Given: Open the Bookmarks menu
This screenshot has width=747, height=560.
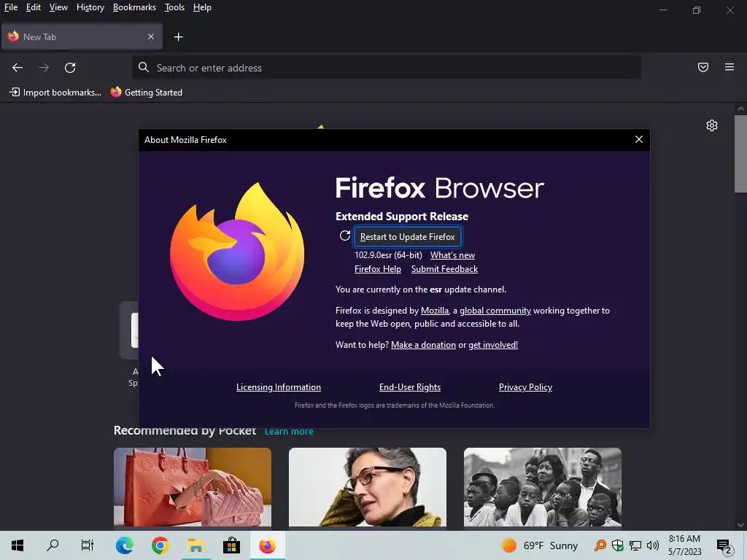Looking at the screenshot, I should 134,7.
